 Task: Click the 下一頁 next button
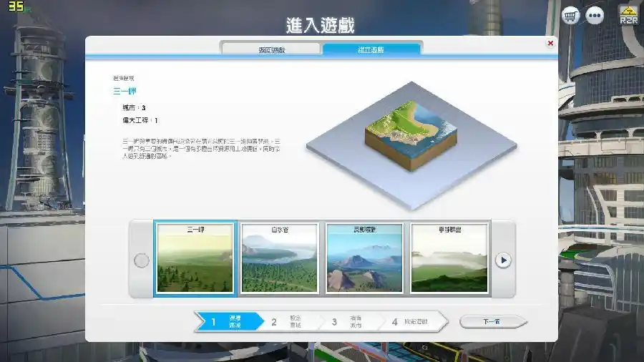[x=492, y=321]
